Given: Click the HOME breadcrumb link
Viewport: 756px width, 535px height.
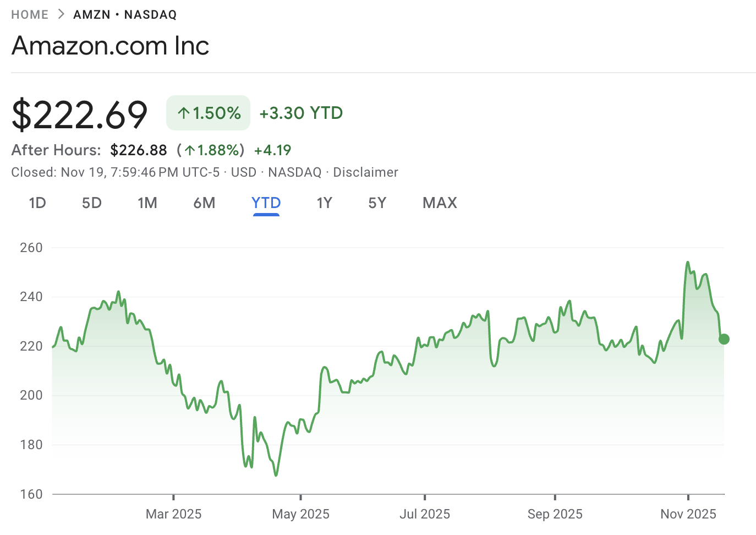Looking at the screenshot, I should tap(30, 14).
